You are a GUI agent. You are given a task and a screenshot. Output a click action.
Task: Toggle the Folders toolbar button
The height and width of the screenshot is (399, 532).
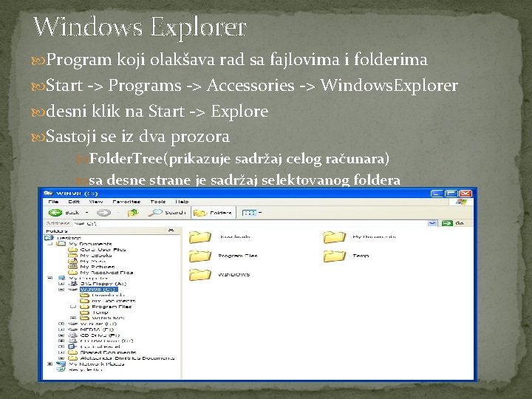click(x=213, y=213)
